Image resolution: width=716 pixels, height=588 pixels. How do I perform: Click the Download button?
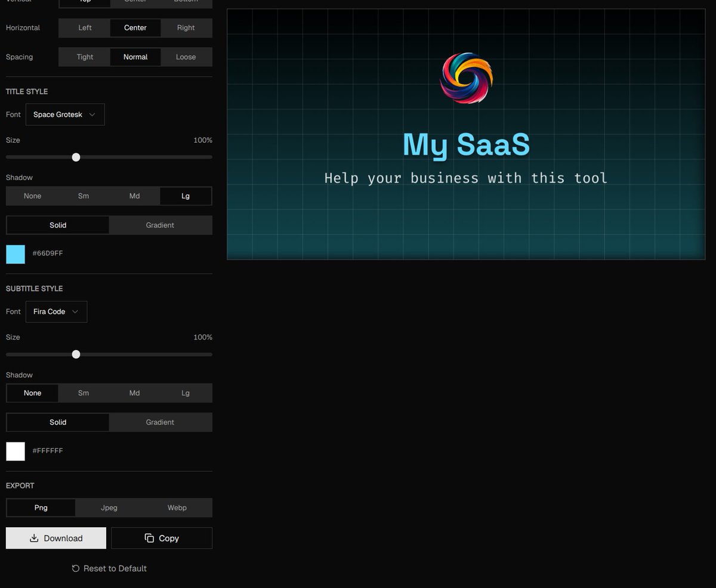[x=56, y=538]
